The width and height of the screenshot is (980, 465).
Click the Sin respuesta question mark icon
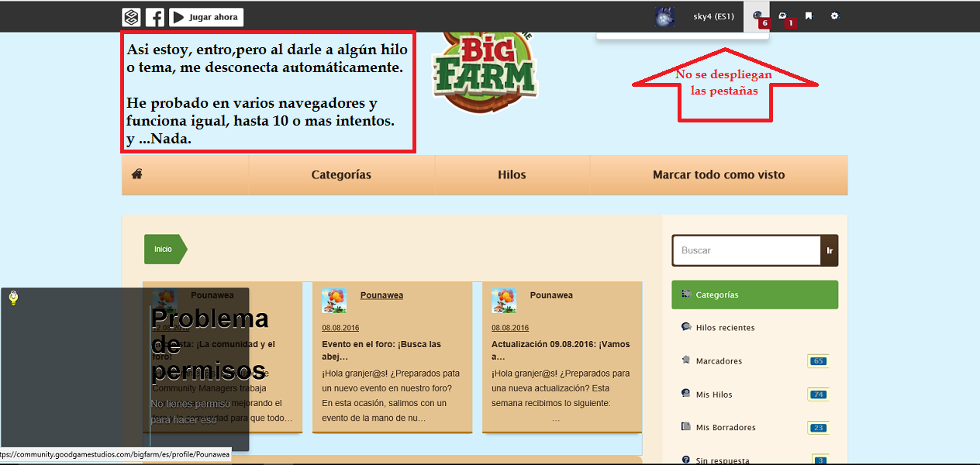coord(685,460)
